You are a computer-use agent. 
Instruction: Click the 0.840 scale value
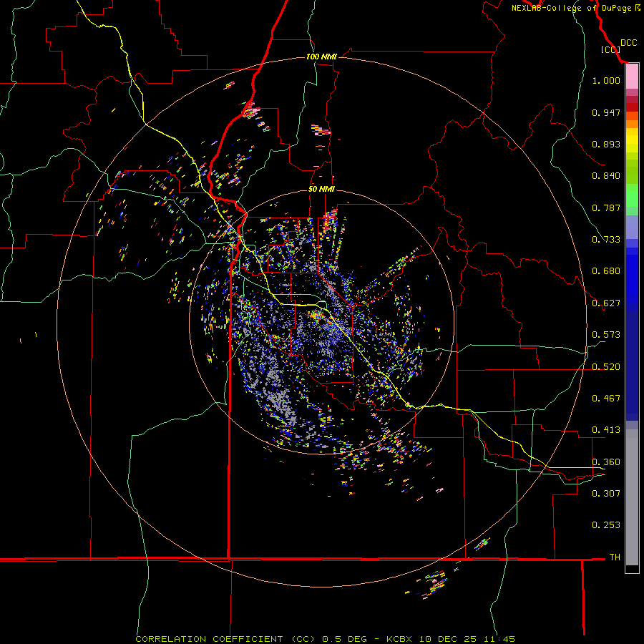pyautogui.click(x=606, y=176)
